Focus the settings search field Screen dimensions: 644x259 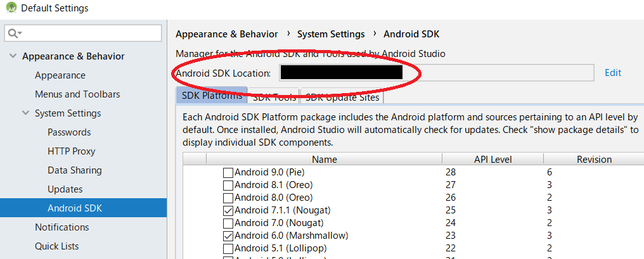pos(89,33)
